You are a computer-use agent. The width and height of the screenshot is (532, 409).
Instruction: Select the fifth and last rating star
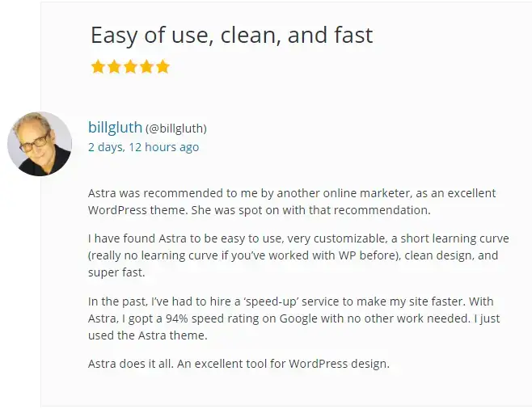point(163,66)
